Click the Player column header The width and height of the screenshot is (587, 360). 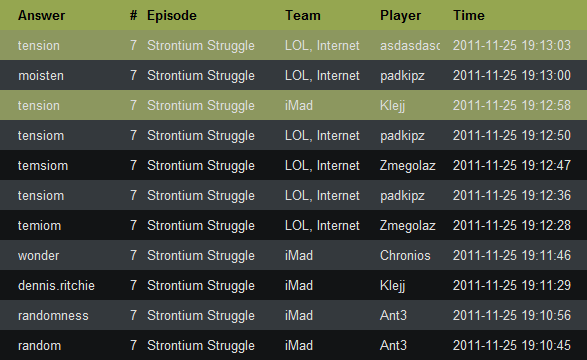(400, 15)
